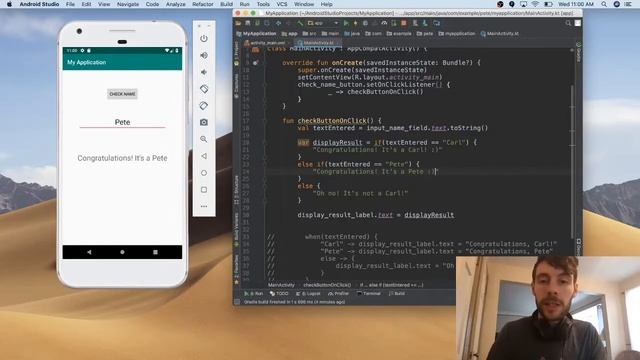Screen dimensions: 640x360
Task: Click the Search Everywhere magnifier in Android Studio
Action: pos(568,23)
